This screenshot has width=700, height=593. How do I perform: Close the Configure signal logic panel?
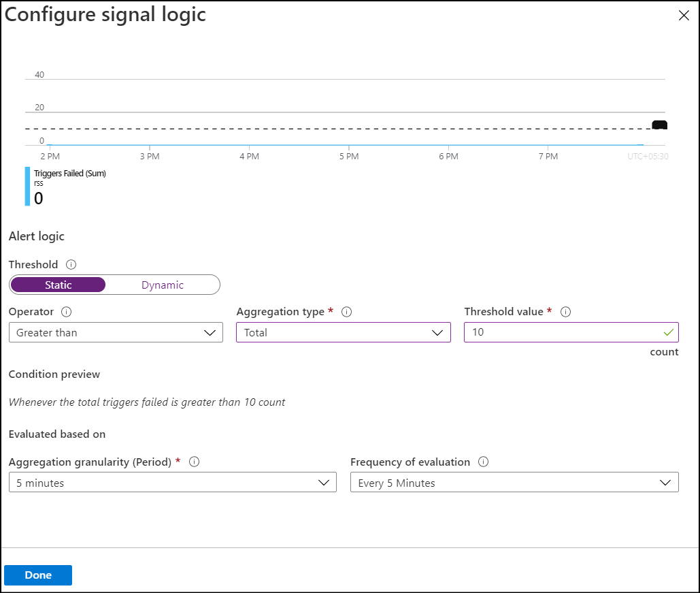coord(684,16)
